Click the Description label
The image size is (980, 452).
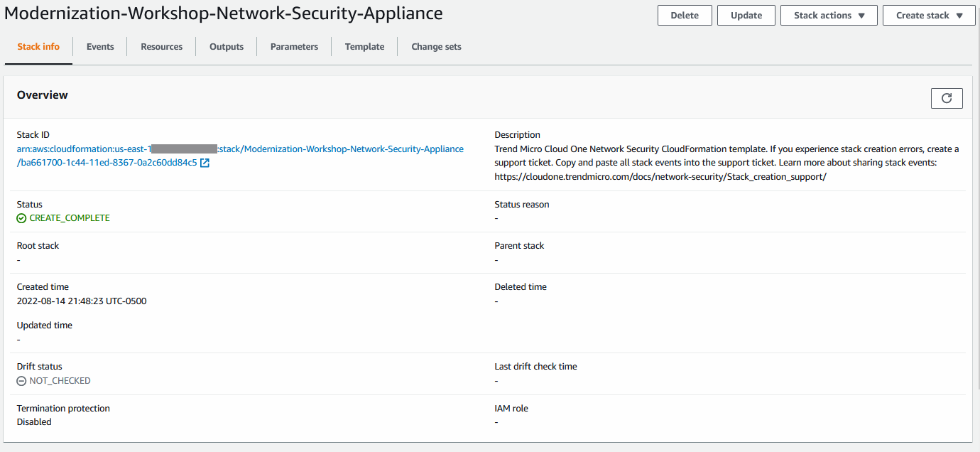[x=518, y=135]
